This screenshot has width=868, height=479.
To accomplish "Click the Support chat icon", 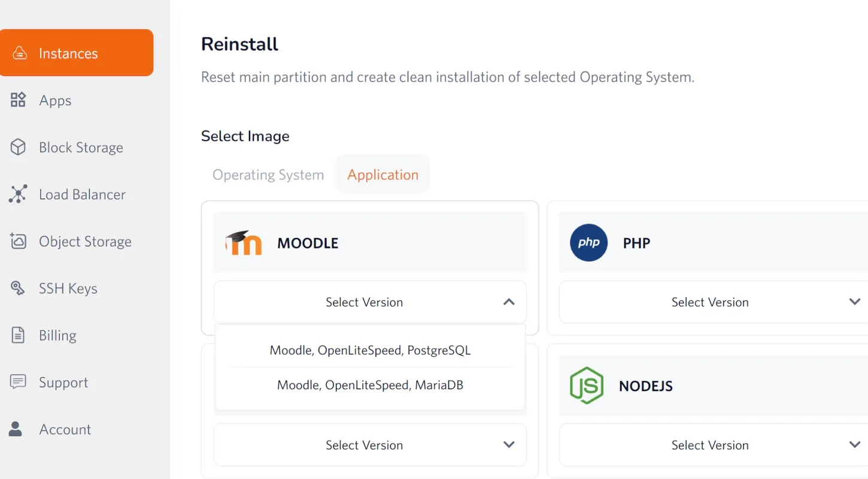I will [x=18, y=382].
